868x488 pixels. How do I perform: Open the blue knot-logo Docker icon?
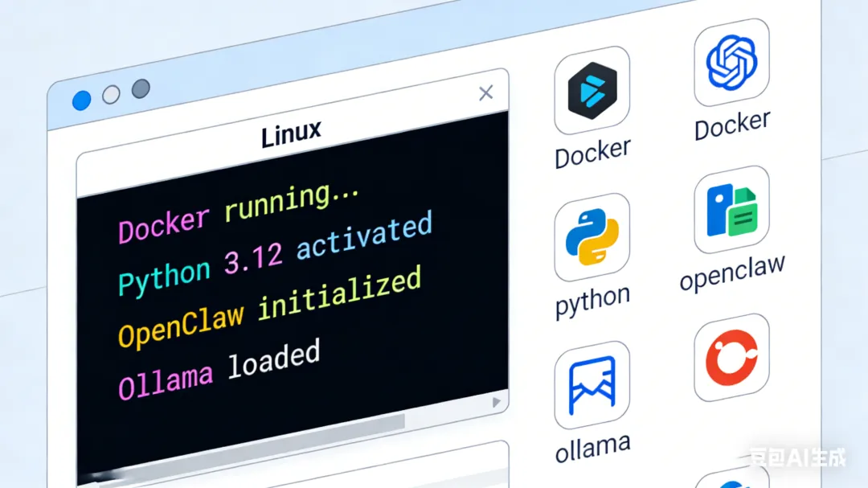pyautogui.click(x=731, y=62)
